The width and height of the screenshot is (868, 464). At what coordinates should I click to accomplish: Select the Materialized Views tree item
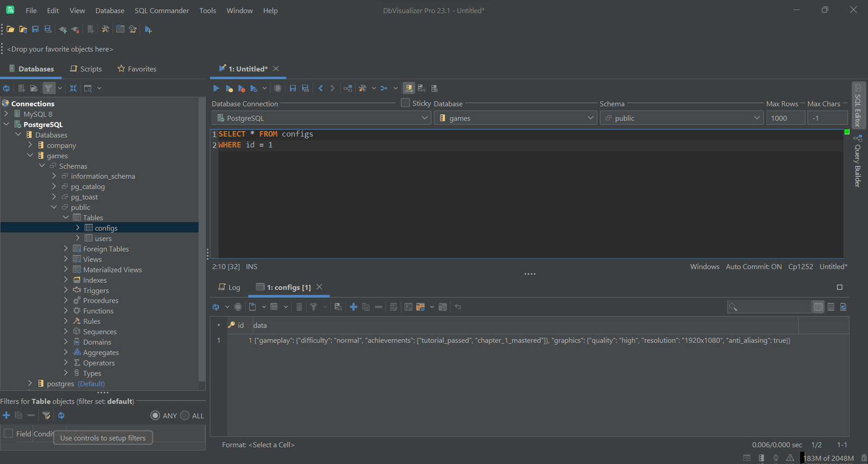tap(112, 270)
